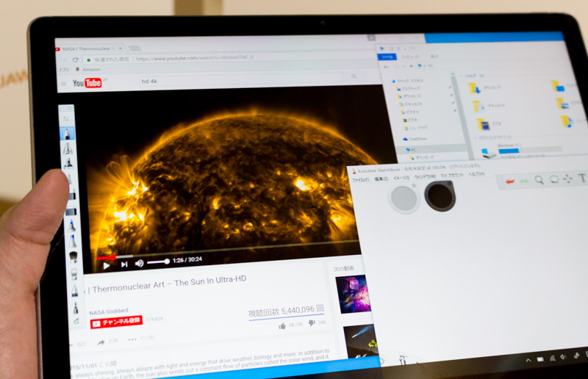Open the SketchBook Edit menu
Image resolution: width=588 pixels, height=379 pixels.
tap(381, 179)
